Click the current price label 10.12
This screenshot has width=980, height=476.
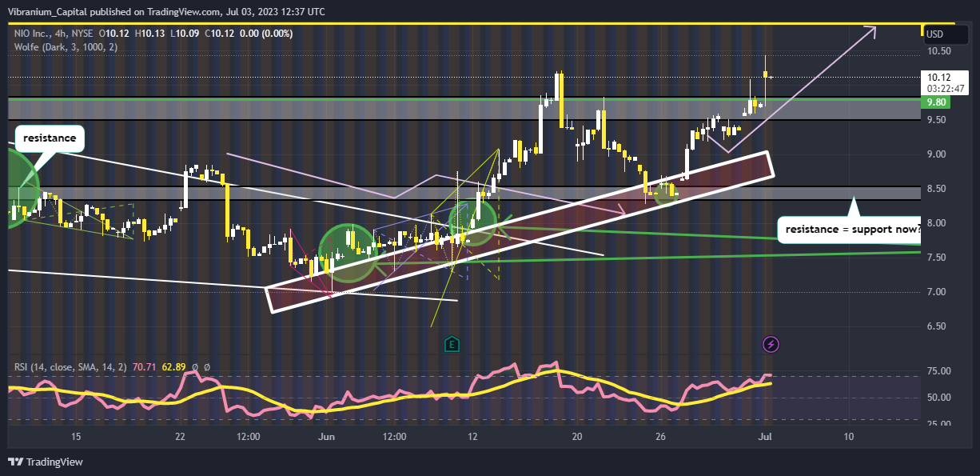pyautogui.click(x=938, y=78)
